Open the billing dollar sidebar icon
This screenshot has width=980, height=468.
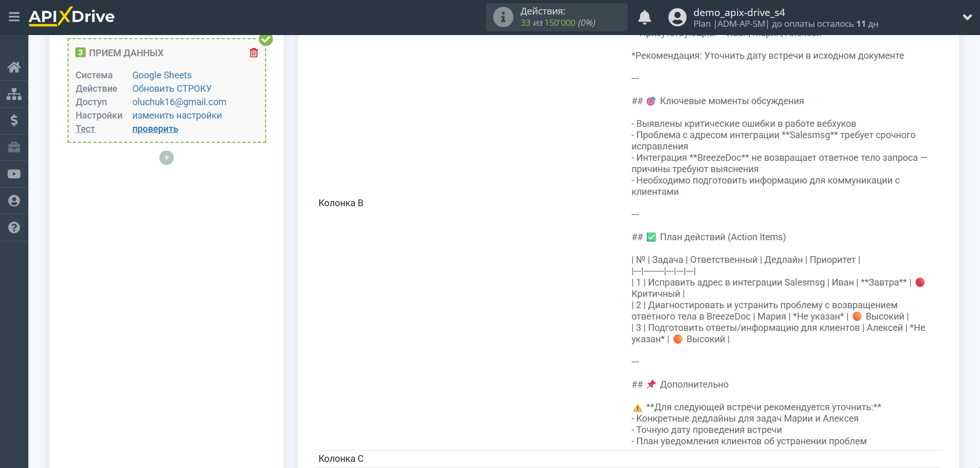[x=14, y=121]
